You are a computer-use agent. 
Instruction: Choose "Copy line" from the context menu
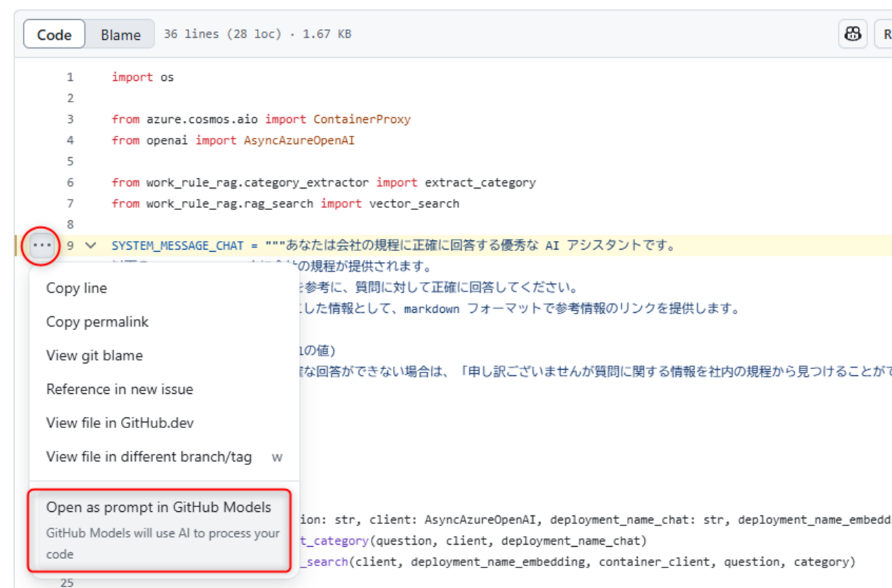point(76,288)
